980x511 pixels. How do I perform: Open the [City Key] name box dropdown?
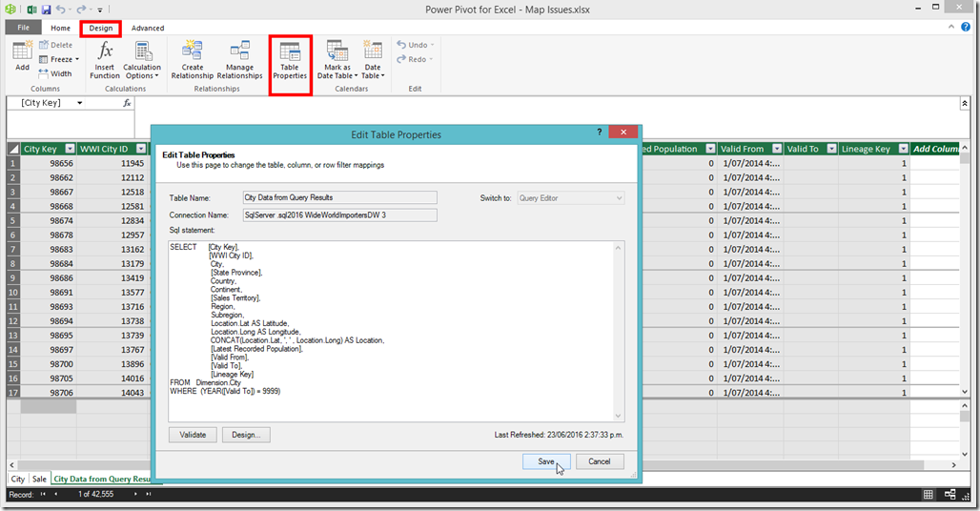pos(80,103)
